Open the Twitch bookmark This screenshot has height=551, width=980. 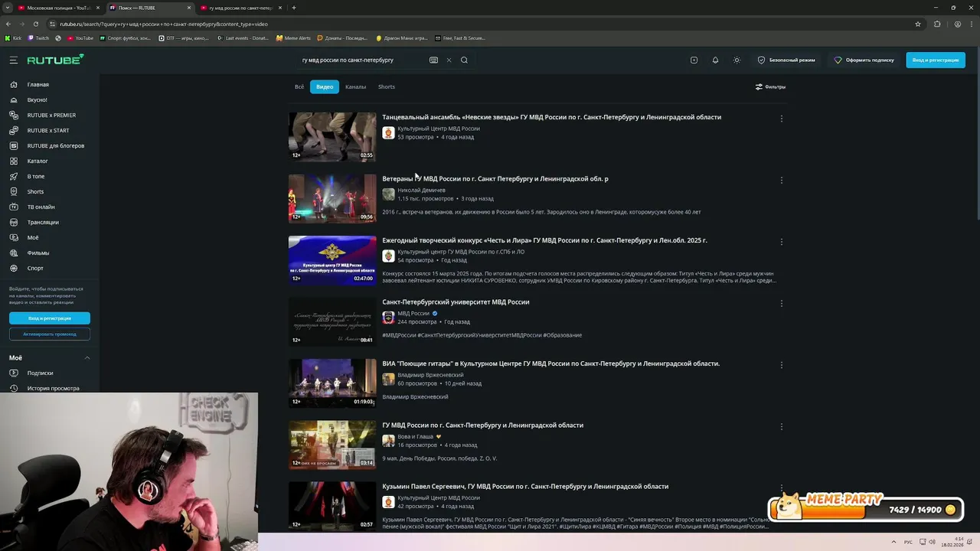point(38,37)
